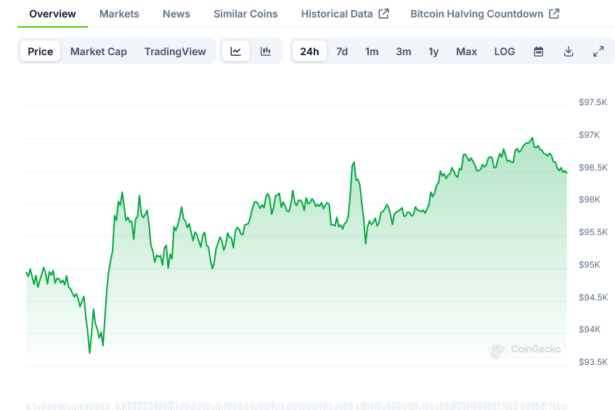Switch chart to Market Cap

(98, 51)
